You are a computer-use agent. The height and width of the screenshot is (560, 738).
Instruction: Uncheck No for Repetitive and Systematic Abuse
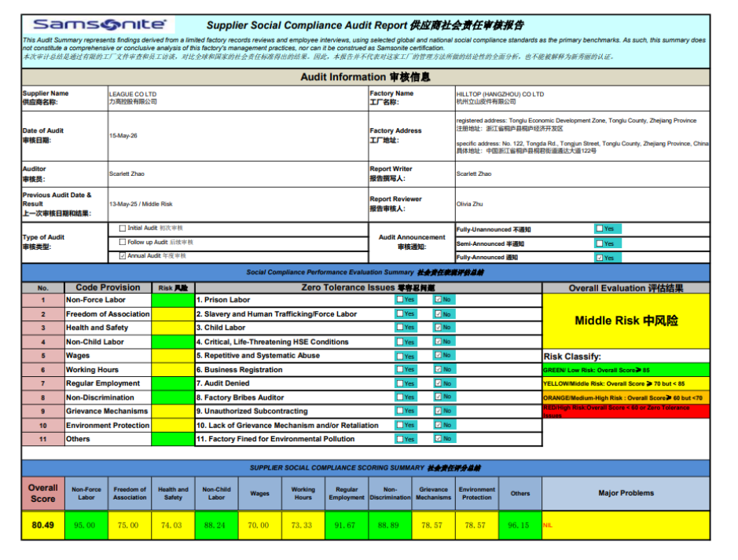pos(439,356)
